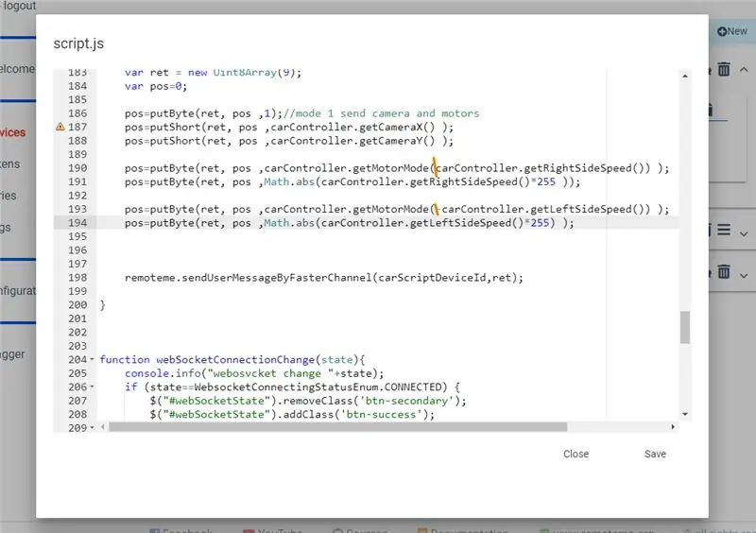Image resolution: width=756 pixels, height=533 pixels.
Task: Click 'getCameraX' on line 187
Action: [x=390, y=127]
